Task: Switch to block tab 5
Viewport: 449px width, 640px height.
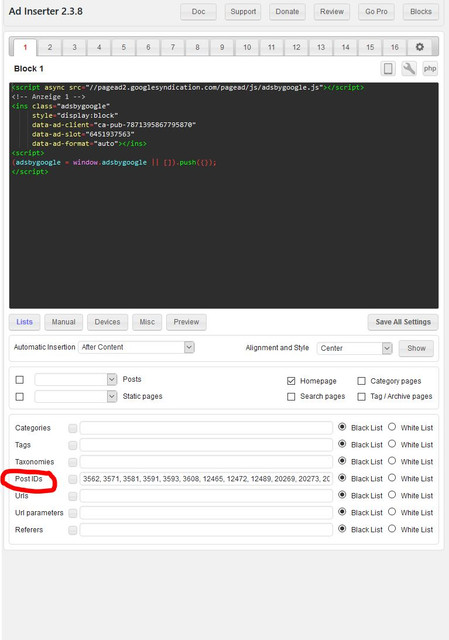Action: 123,47
